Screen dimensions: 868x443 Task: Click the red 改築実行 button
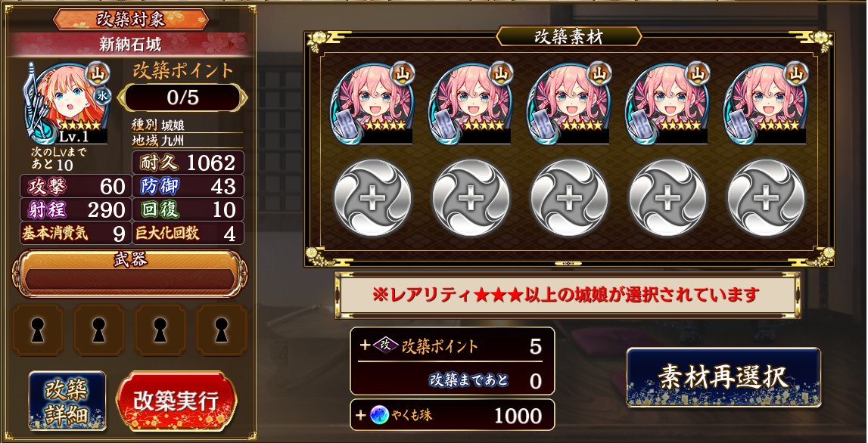tap(176, 401)
